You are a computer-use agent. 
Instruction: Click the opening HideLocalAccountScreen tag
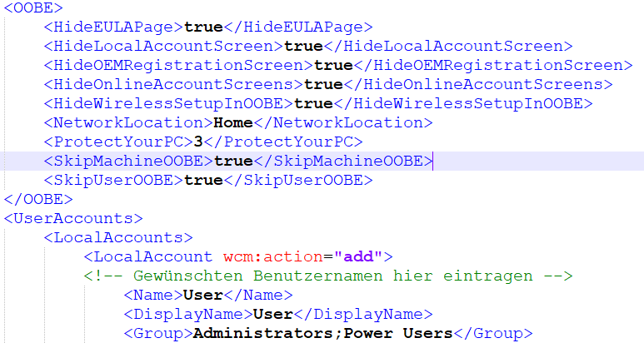pyautogui.click(x=164, y=46)
